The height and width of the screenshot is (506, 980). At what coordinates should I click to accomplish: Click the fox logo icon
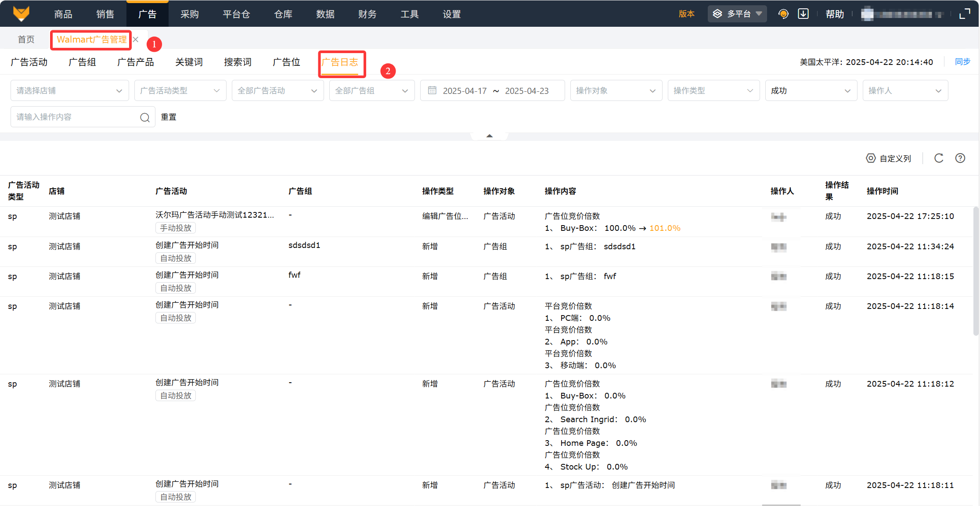[x=21, y=14]
